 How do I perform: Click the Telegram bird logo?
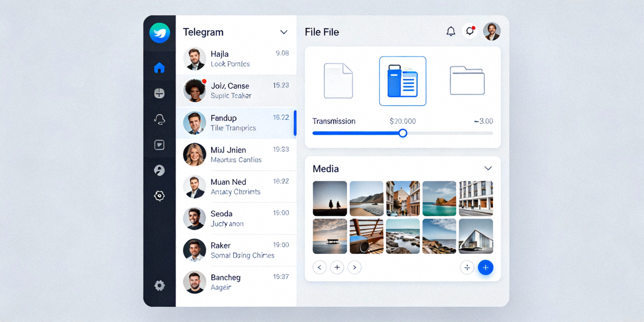coord(159,33)
